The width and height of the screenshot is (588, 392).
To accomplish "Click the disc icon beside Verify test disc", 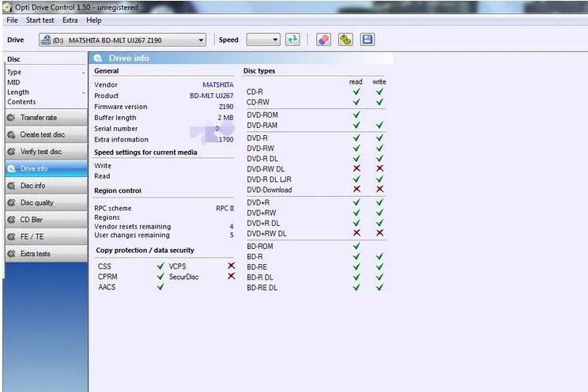I will tap(11, 152).
